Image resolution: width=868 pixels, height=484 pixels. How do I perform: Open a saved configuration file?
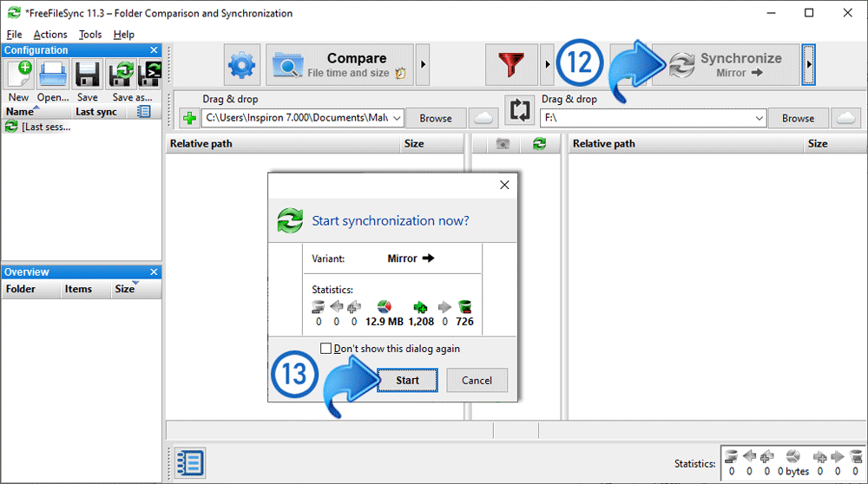(53, 75)
